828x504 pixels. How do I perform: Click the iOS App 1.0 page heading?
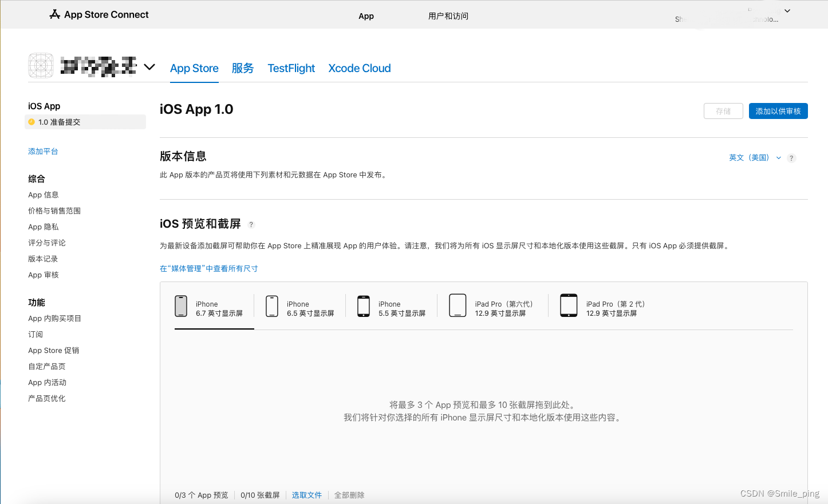pos(196,109)
